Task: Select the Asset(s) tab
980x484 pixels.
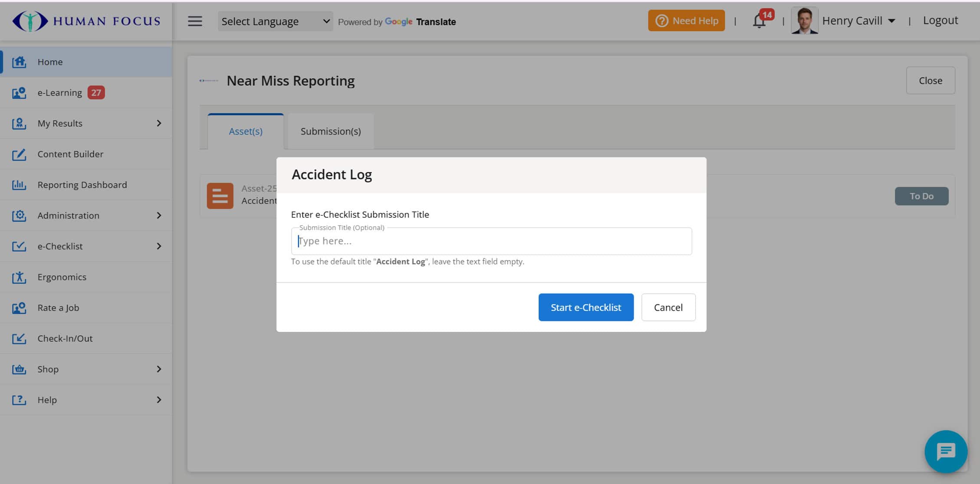Action: 246,131
